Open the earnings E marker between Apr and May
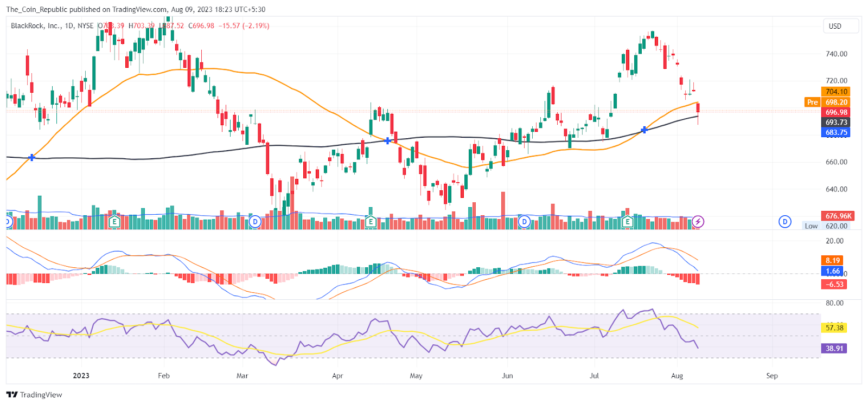 tap(371, 221)
